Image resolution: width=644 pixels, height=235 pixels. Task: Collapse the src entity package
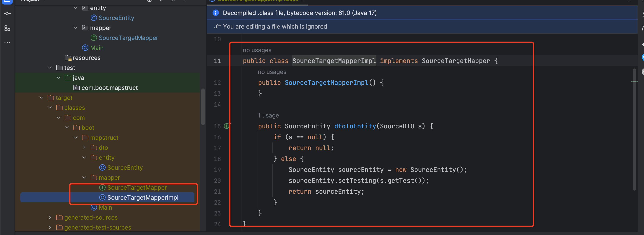click(75, 8)
